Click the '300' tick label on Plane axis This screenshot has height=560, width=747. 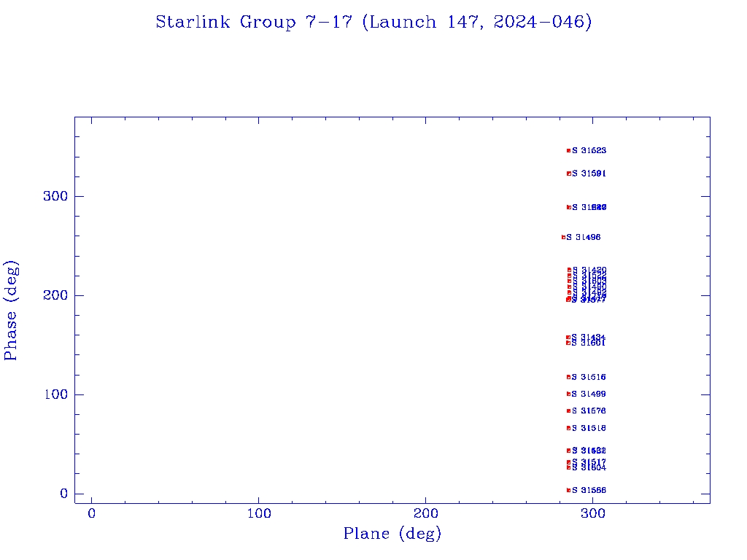pos(593,513)
